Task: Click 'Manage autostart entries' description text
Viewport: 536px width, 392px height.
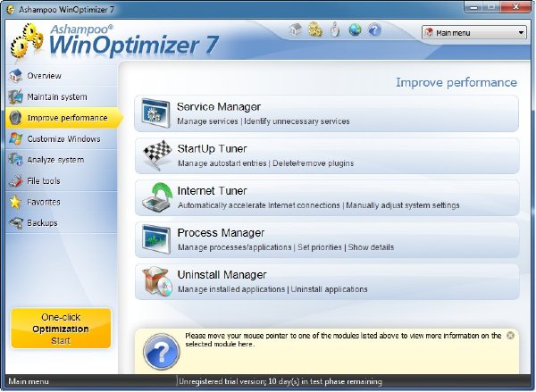Action: 222,163
